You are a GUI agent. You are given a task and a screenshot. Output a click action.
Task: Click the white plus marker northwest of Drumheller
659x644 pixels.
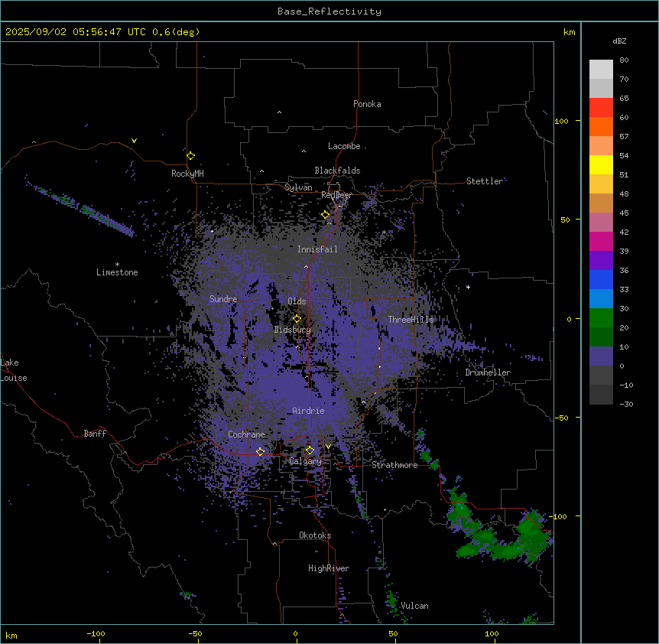click(x=468, y=287)
